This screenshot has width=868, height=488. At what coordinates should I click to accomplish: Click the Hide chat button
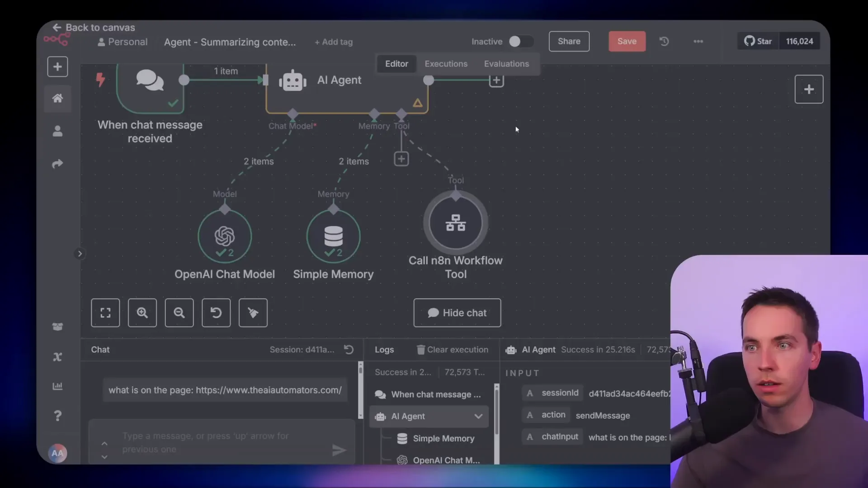click(457, 313)
